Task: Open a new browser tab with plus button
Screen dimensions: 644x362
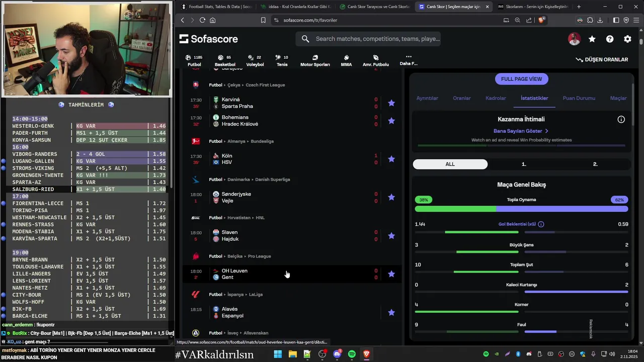Action: tap(579, 7)
